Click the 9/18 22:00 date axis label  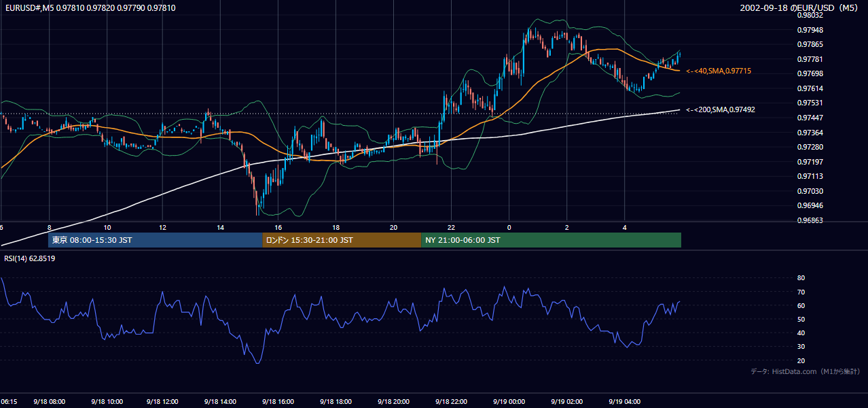pos(451,402)
